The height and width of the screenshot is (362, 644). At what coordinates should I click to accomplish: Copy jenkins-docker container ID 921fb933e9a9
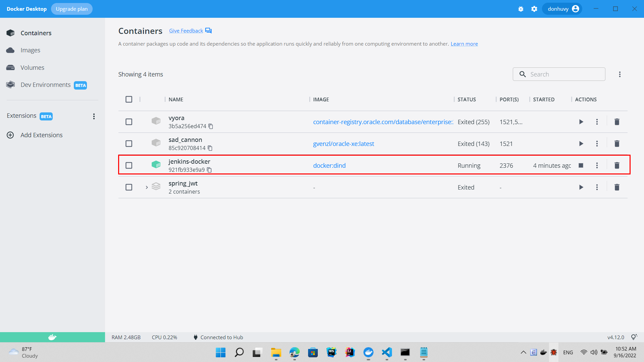tap(209, 170)
